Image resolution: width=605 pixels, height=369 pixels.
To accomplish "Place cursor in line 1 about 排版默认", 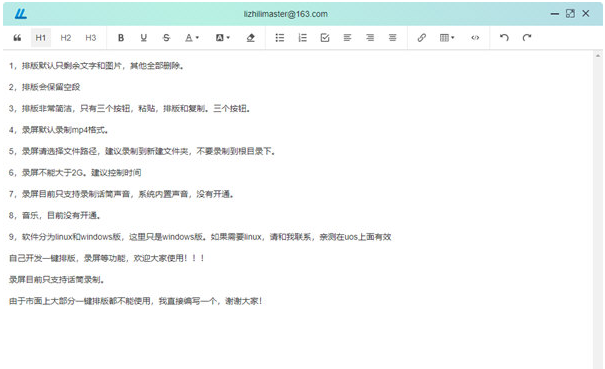I will (96, 66).
